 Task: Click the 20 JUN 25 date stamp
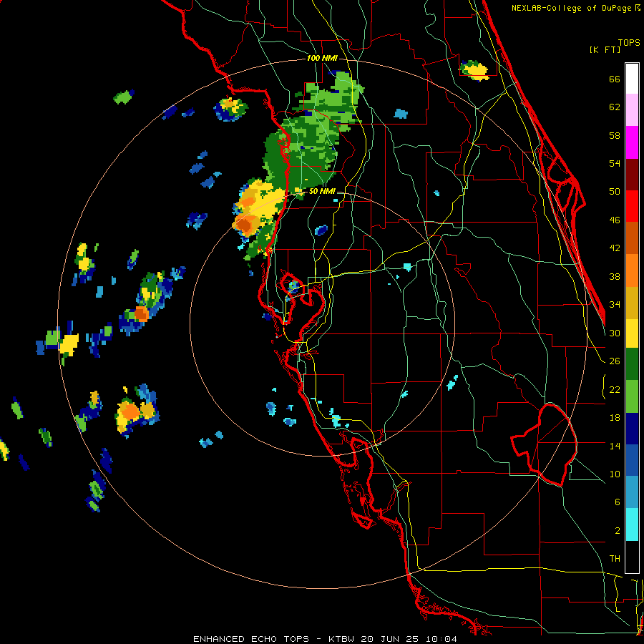[390, 639]
